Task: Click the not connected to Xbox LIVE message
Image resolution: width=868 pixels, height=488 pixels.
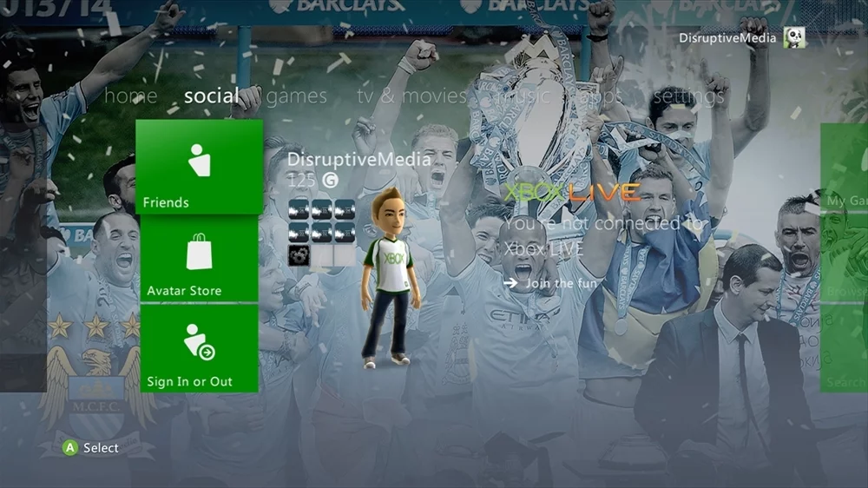Action: click(x=603, y=236)
